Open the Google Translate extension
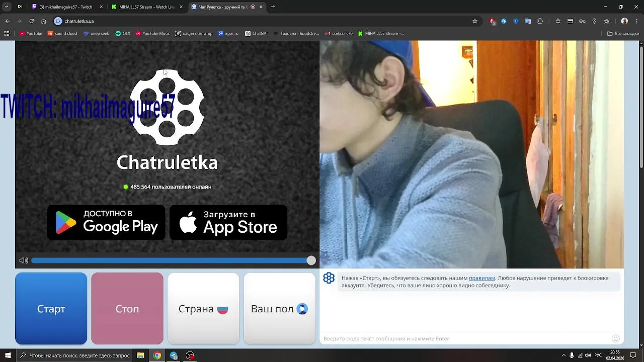 tap(528, 21)
